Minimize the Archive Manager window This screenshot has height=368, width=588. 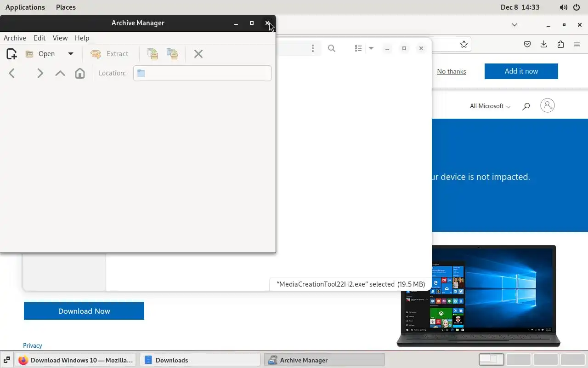236,23
